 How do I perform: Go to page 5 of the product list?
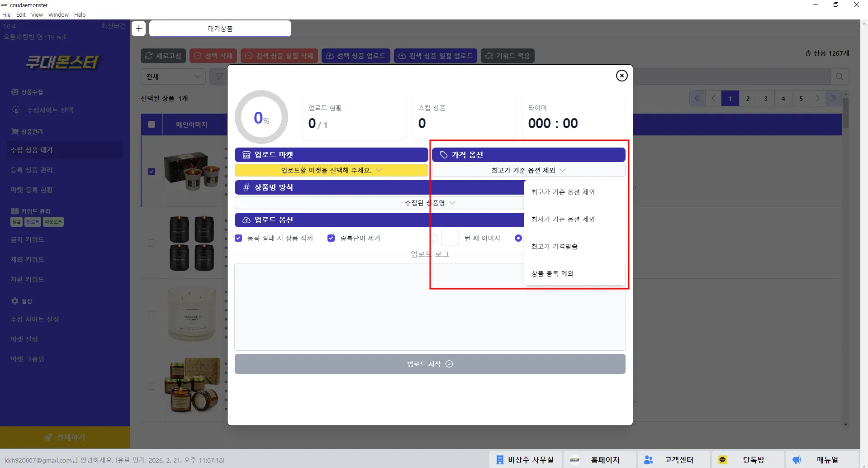pyautogui.click(x=801, y=98)
